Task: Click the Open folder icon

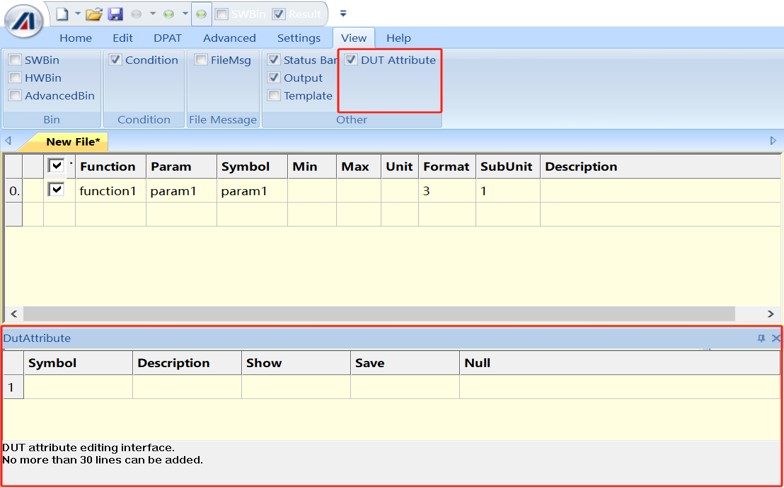Action: click(x=93, y=14)
